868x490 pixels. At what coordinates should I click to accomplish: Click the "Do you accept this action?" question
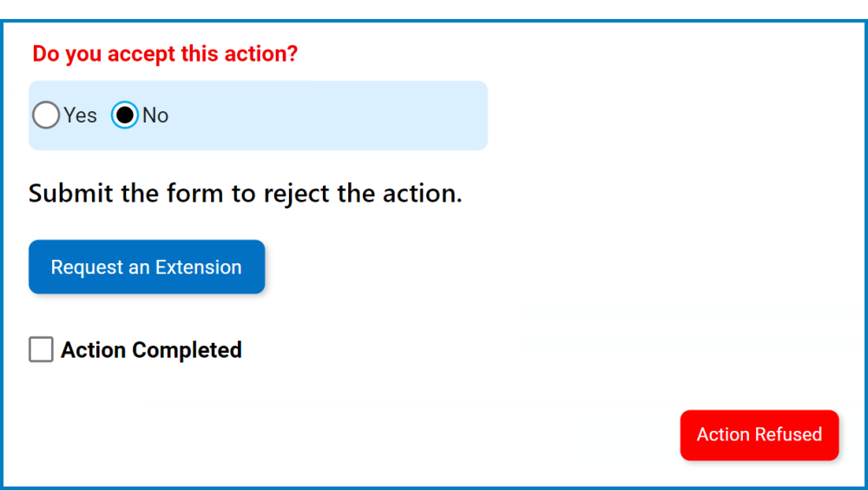pos(165,54)
